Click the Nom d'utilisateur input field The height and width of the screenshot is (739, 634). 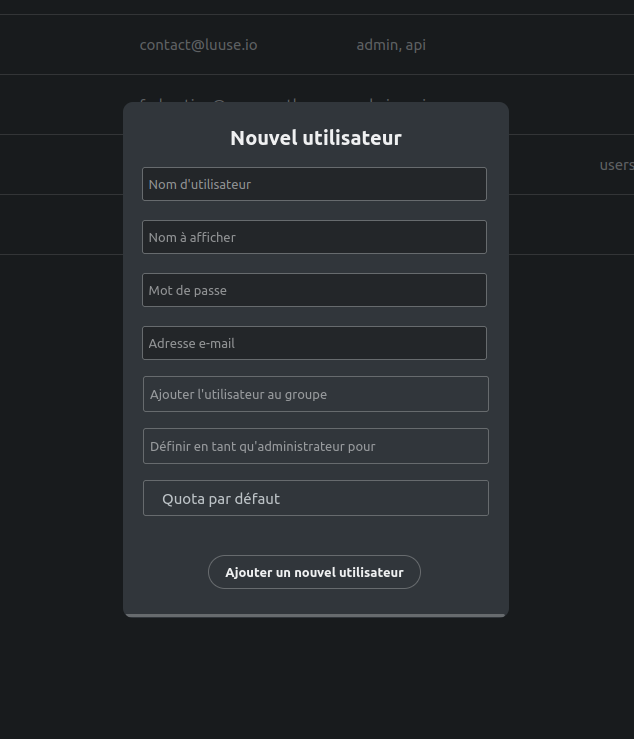[314, 184]
